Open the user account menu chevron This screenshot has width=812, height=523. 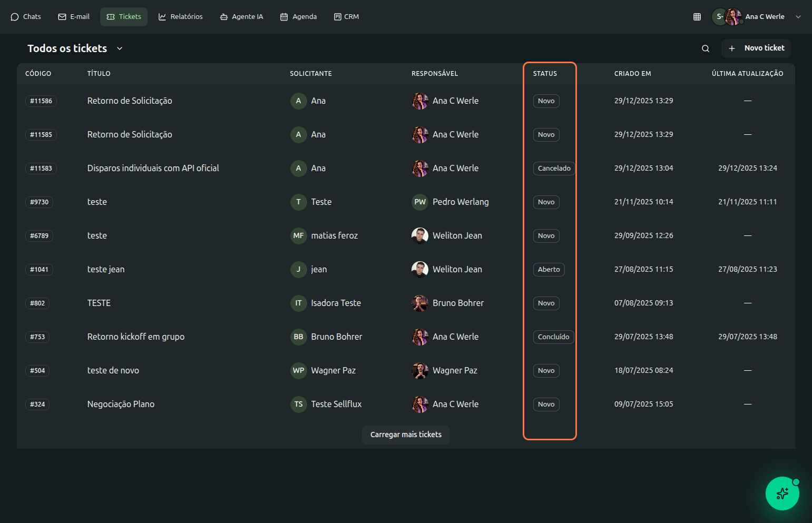pos(798,17)
